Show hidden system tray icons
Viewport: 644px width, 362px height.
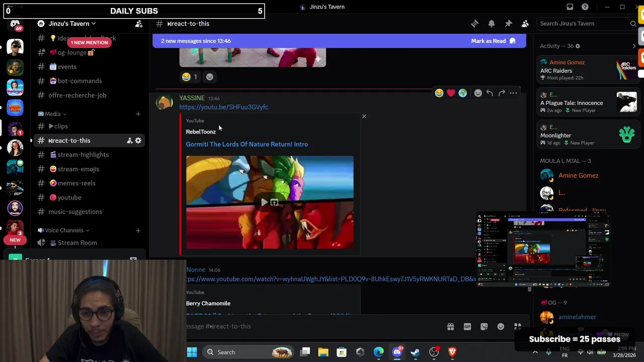(535, 352)
